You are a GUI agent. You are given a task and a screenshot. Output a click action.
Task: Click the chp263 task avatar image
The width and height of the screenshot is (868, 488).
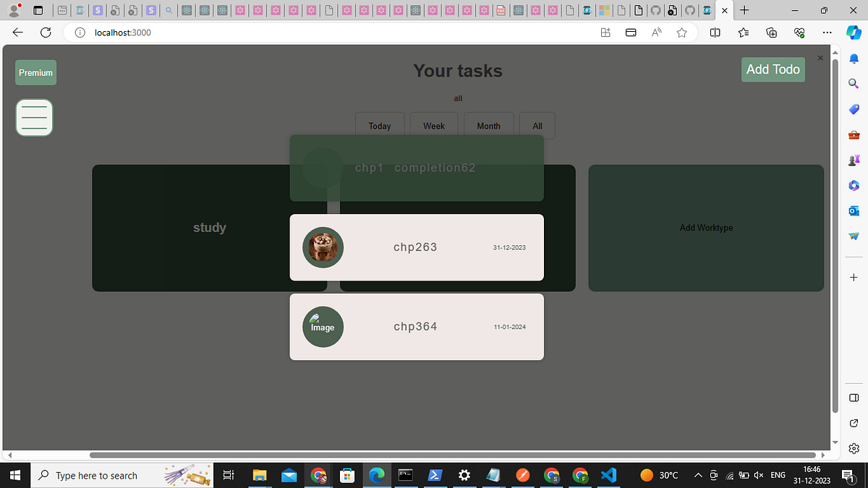pos(323,247)
